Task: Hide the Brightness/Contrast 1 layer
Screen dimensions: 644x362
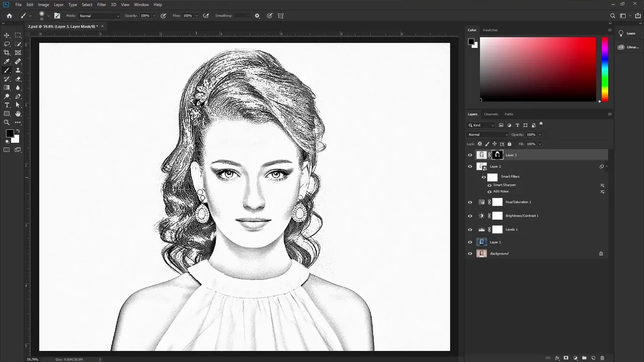Action: 470,216
